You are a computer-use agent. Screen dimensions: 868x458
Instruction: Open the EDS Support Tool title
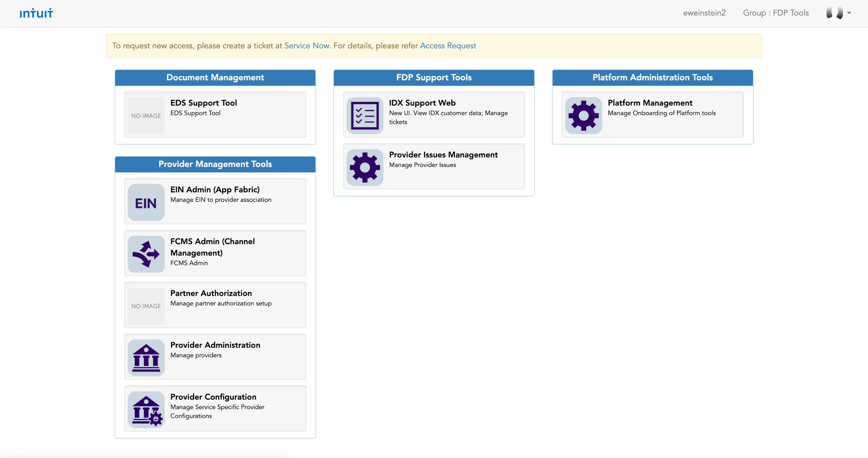(204, 103)
